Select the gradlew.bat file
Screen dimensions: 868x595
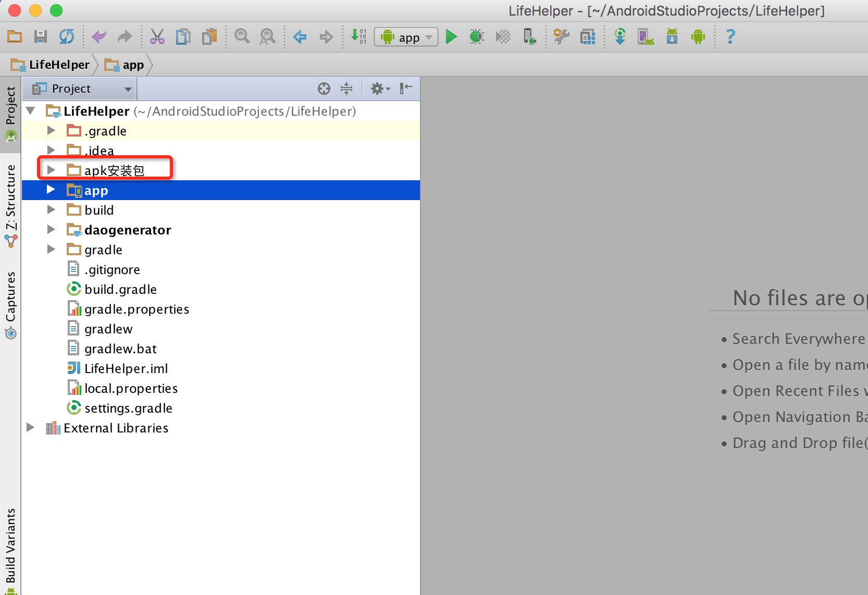(x=221, y=349)
